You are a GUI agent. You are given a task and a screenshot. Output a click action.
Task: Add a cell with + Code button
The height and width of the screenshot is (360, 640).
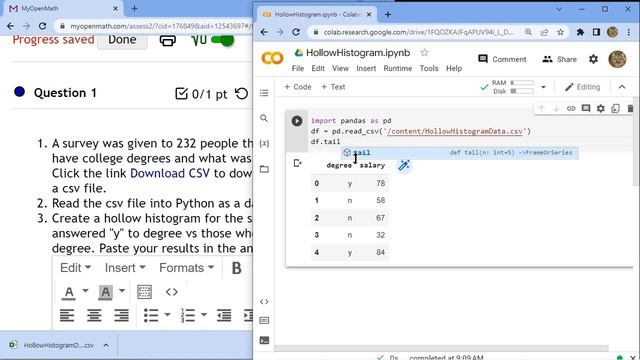tap(298, 87)
